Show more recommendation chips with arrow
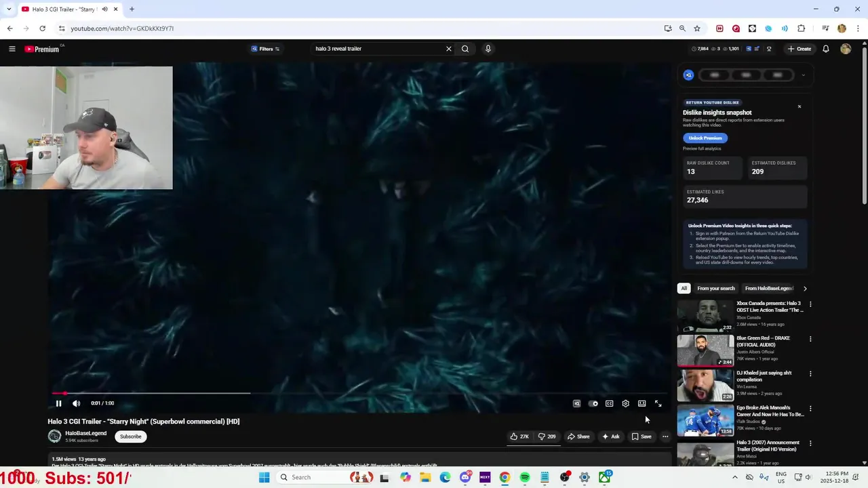Image resolution: width=868 pixels, height=488 pixels. (805, 288)
